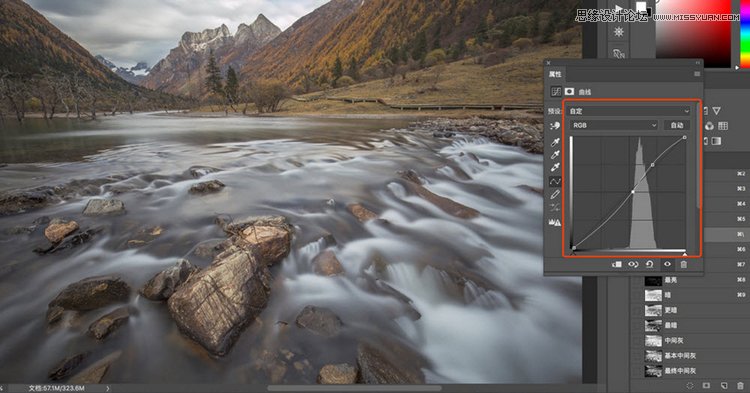Click the curves adjustment icon beside mask icon
Screen dimensions: 750x393
pyautogui.click(x=556, y=91)
